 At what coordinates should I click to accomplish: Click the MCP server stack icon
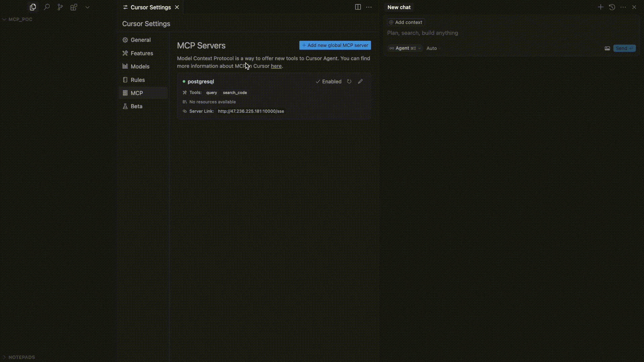click(125, 93)
